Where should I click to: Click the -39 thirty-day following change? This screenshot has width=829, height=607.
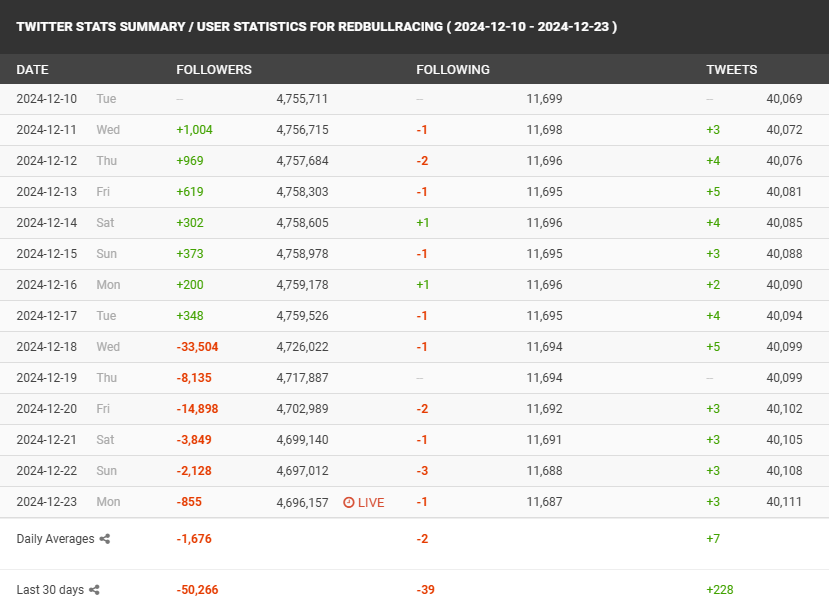pos(425,590)
